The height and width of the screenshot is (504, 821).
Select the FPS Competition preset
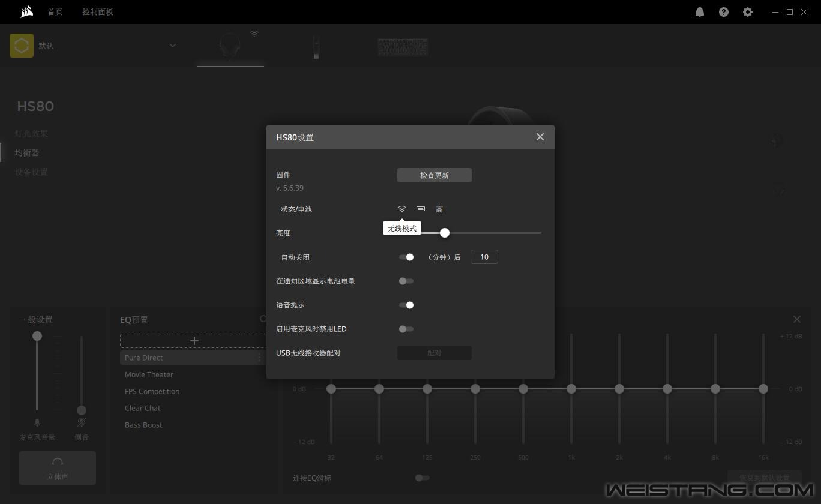tap(152, 391)
